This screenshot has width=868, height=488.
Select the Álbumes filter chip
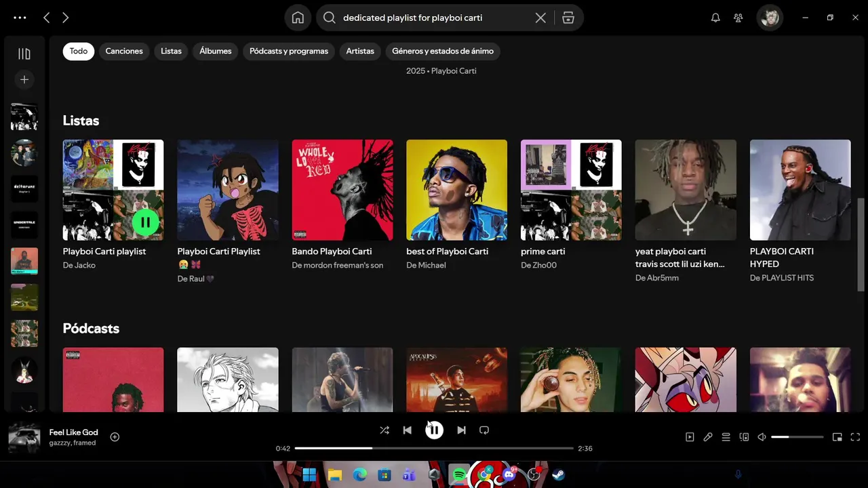[x=216, y=51]
